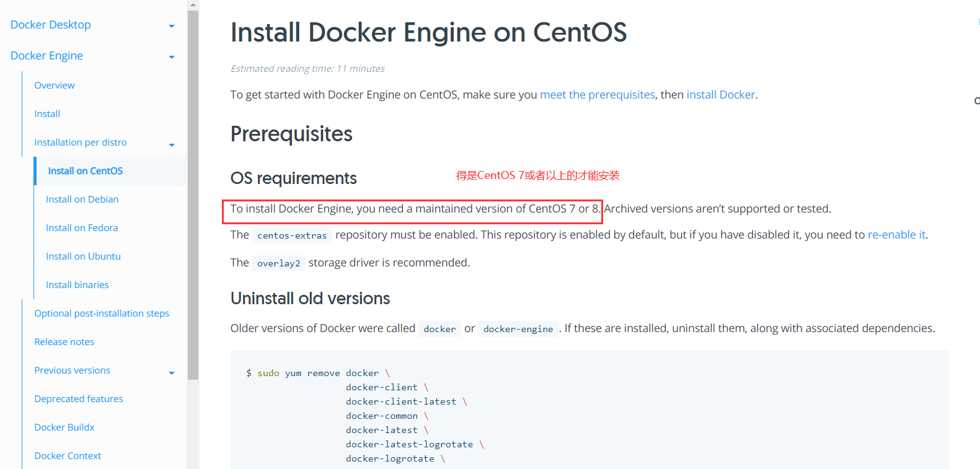
Task: Select Installation per distro item
Action: coord(81,142)
